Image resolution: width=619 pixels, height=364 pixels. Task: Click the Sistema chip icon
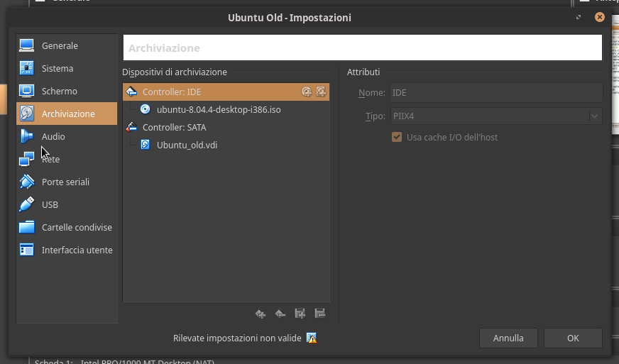(27, 68)
